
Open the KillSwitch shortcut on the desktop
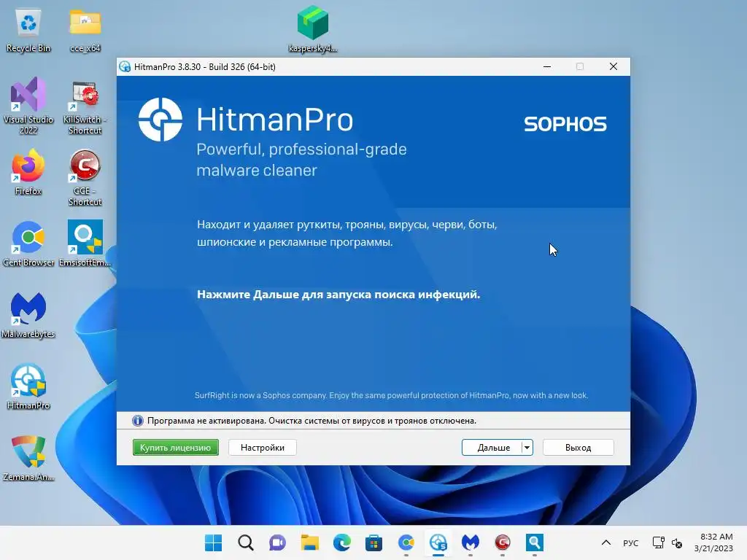(x=85, y=108)
